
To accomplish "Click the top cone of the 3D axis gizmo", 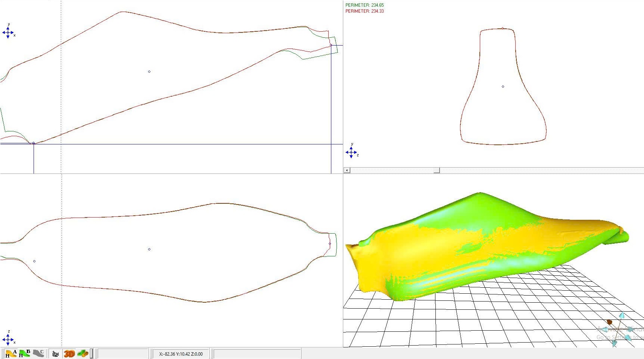I will click(622, 316).
